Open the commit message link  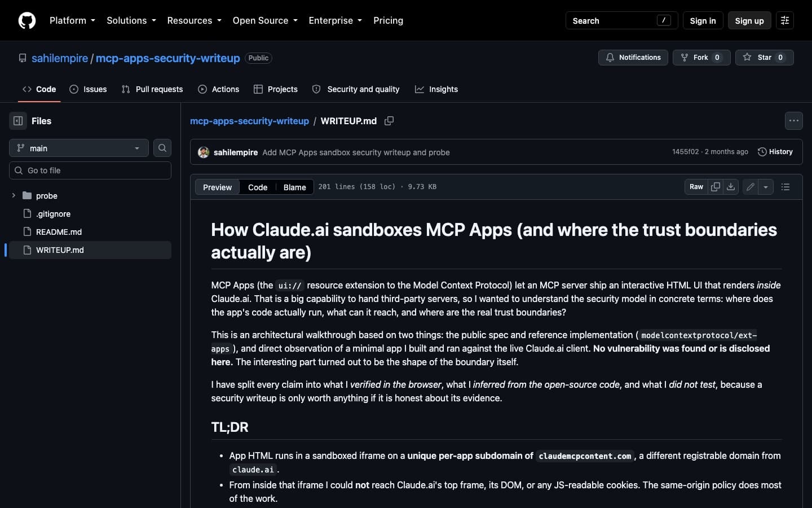(356, 152)
